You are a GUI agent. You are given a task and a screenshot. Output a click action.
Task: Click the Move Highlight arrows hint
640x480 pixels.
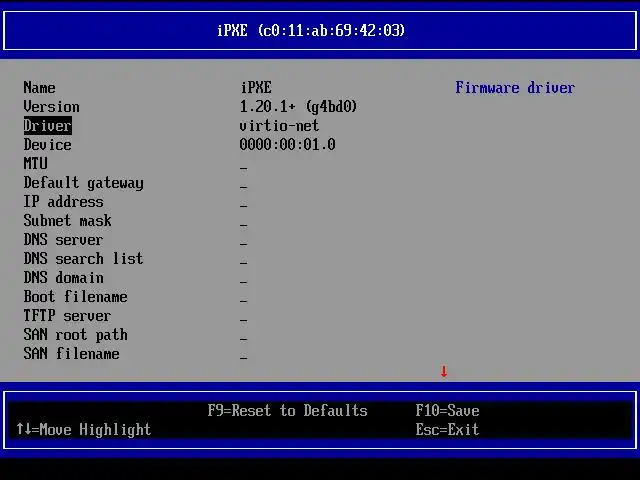pos(84,430)
